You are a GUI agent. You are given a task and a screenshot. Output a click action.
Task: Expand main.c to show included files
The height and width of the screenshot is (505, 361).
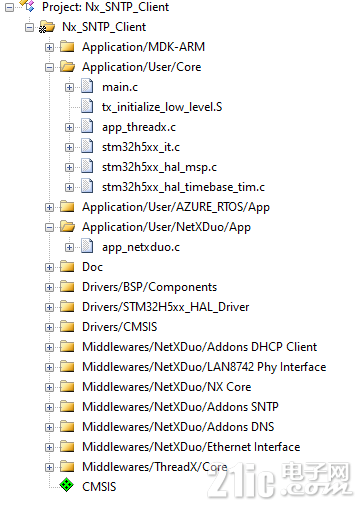coord(69,87)
